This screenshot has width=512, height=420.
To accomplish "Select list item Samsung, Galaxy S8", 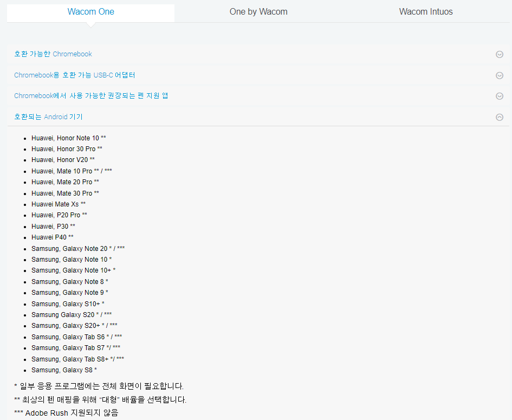I will 64,370.
